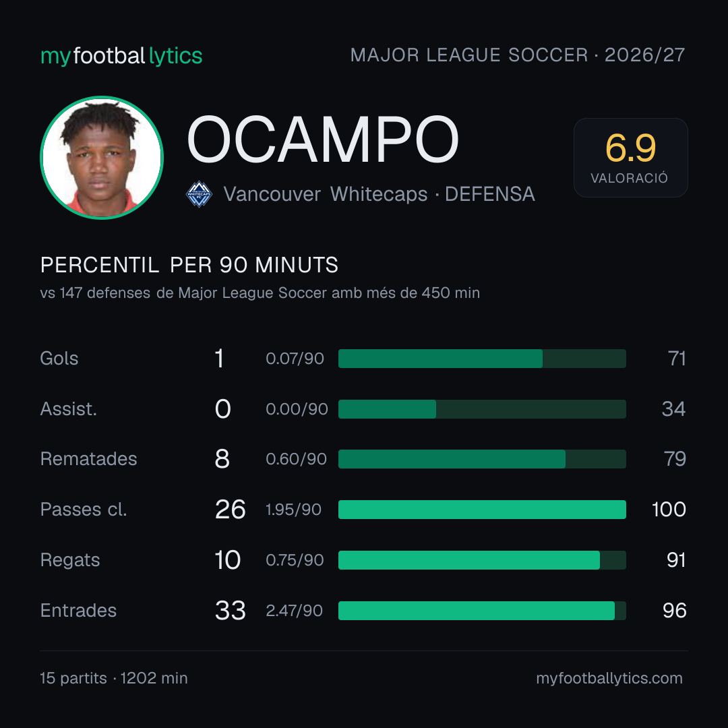Click the Regats 0.75/90 rate value

[295, 560]
